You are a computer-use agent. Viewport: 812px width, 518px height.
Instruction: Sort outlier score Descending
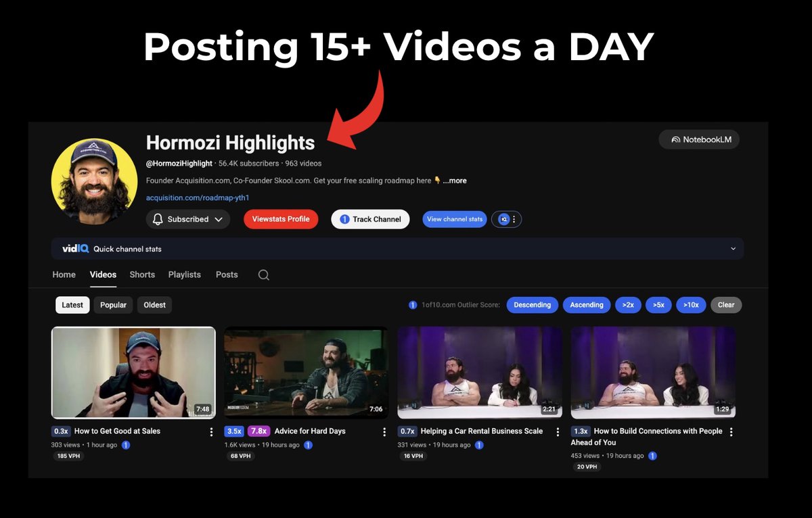pyautogui.click(x=533, y=305)
